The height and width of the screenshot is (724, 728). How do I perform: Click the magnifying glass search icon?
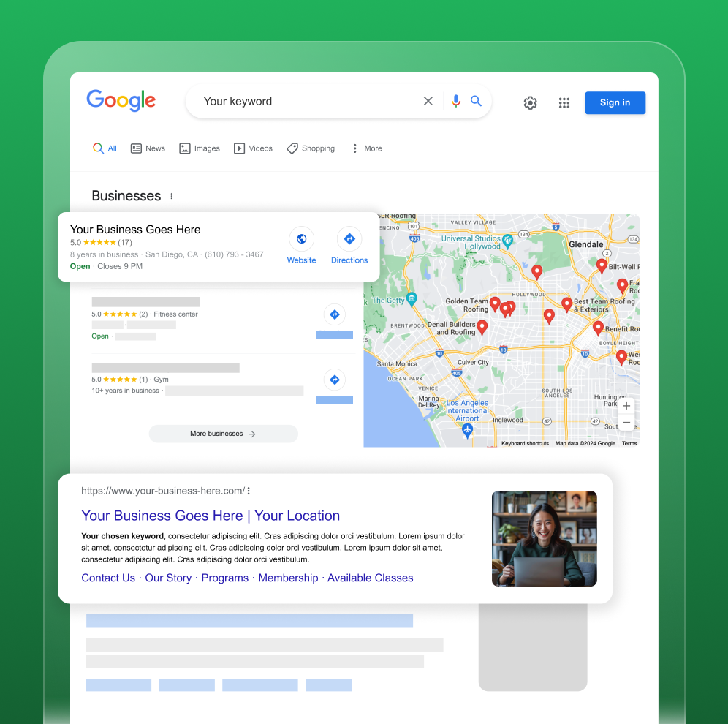click(477, 102)
